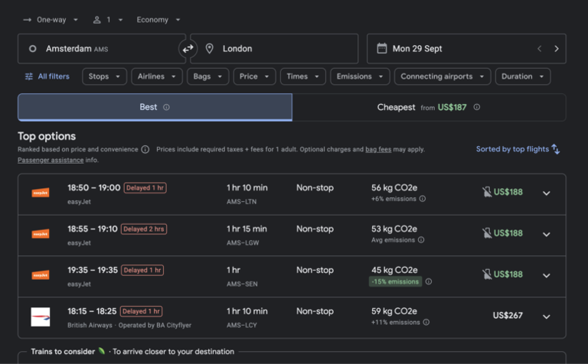Click the info icon next to -15% emissions
588x364 pixels.
click(429, 281)
